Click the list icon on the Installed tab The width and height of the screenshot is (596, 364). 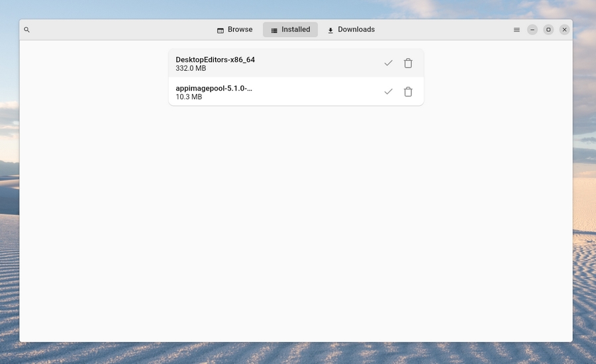(x=274, y=30)
